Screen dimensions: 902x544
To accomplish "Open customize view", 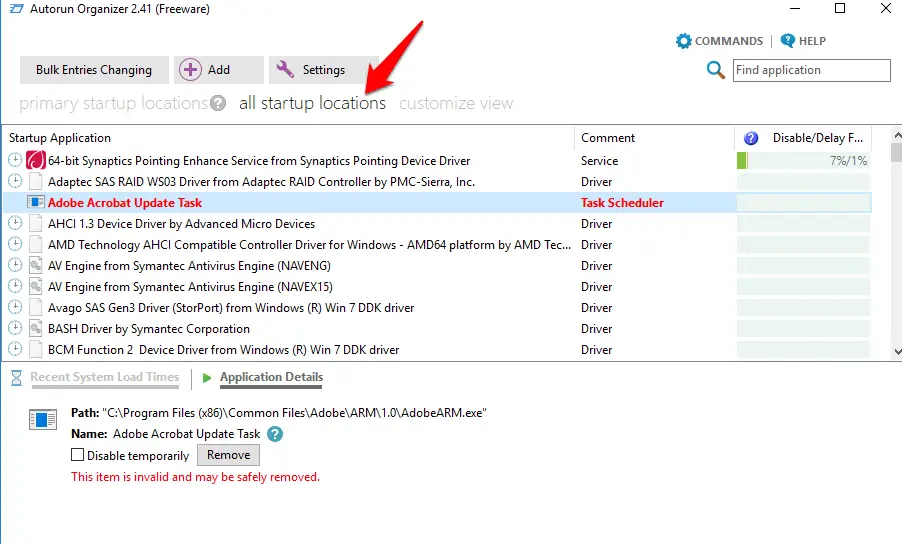I will (456, 103).
